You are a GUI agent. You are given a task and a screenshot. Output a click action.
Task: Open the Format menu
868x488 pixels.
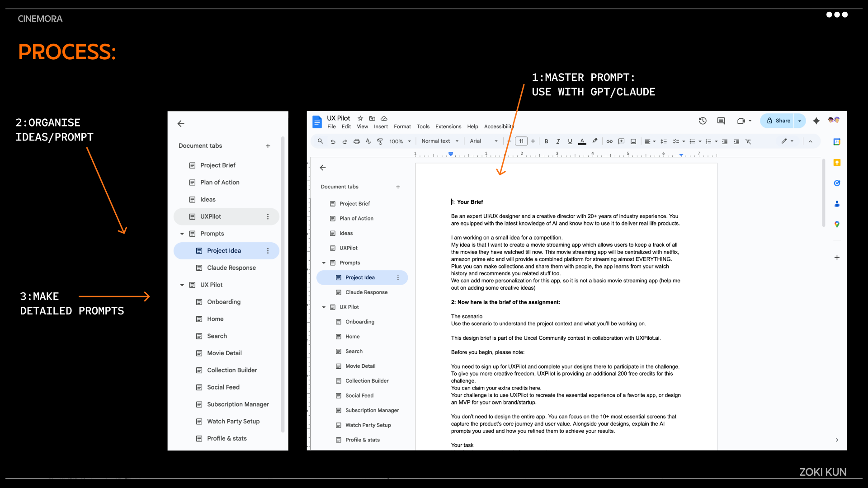(402, 127)
